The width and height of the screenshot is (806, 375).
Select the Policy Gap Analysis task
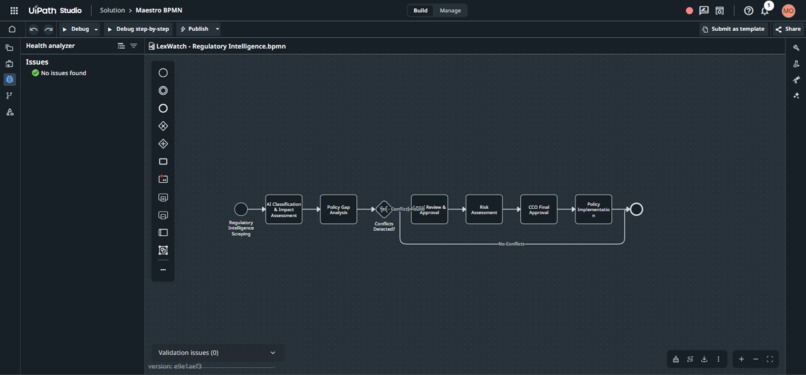click(x=338, y=209)
